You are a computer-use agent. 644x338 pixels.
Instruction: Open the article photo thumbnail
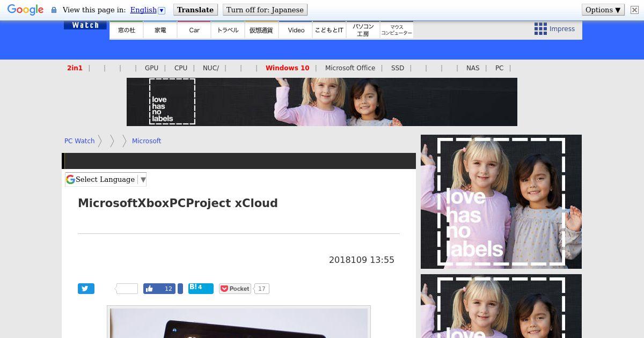coord(239,322)
